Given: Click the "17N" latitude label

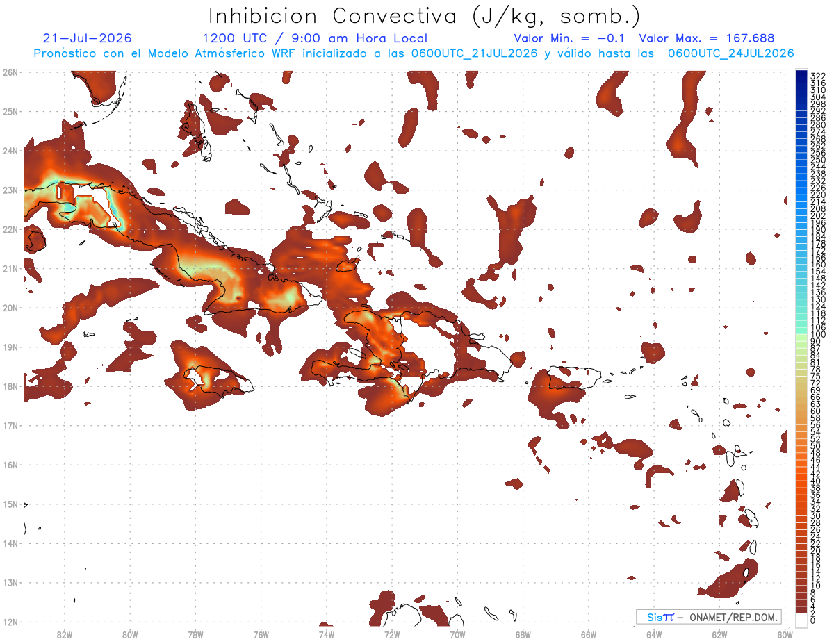Looking at the screenshot, I should pyautogui.click(x=10, y=425).
